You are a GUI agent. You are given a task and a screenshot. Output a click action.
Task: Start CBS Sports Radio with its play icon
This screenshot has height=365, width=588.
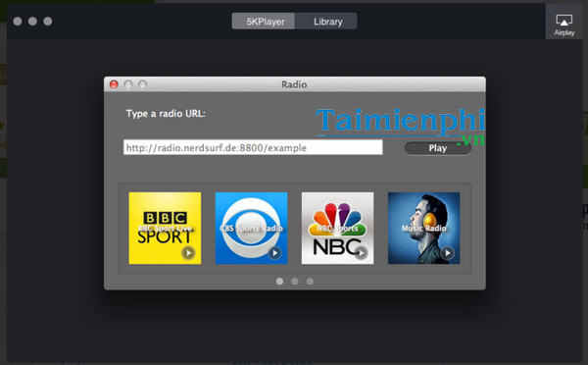274,253
